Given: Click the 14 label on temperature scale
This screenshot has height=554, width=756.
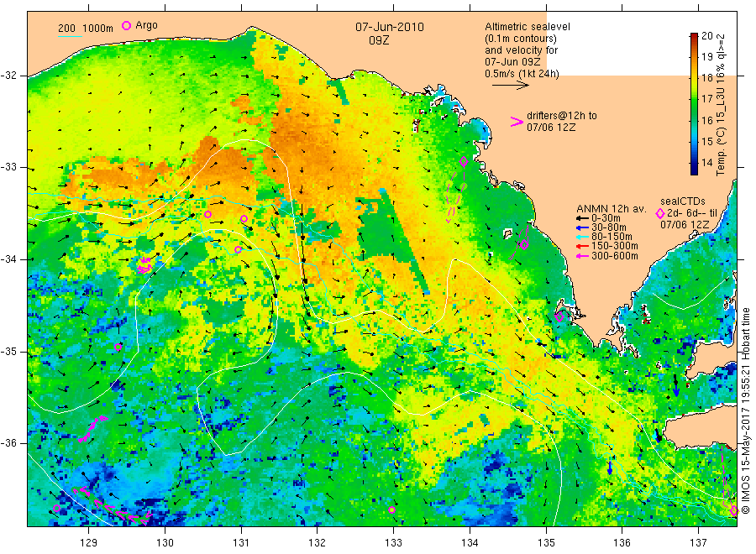Looking at the screenshot, I should pos(706,162).
